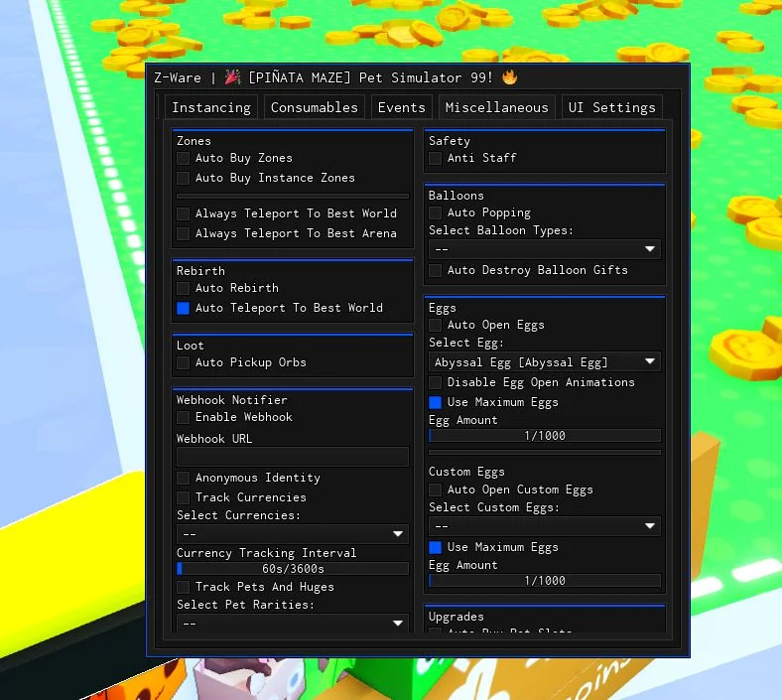Toggle Anonymous Identity option
The height and width of the screenshot is (700, 782).
[x=183, y=478]
